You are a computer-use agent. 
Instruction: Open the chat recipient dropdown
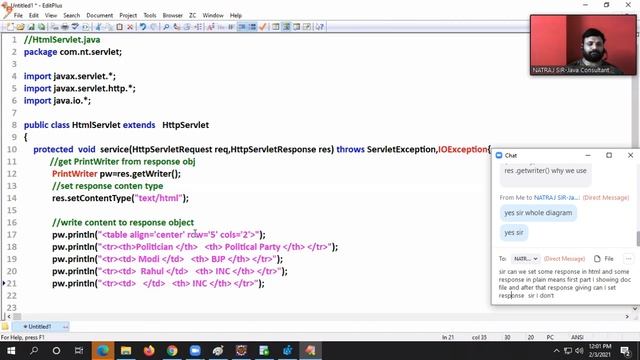click(525, 259)
